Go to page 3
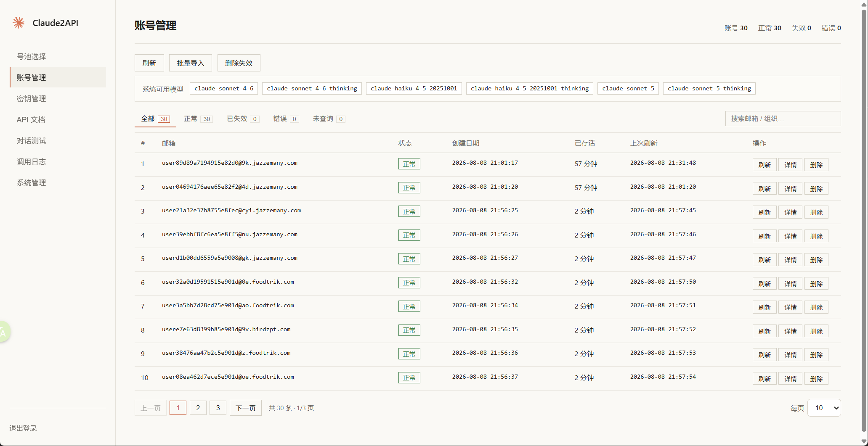The height and width of the screenshot is (446, 868). pyautogui.click(x=218, y=408)
